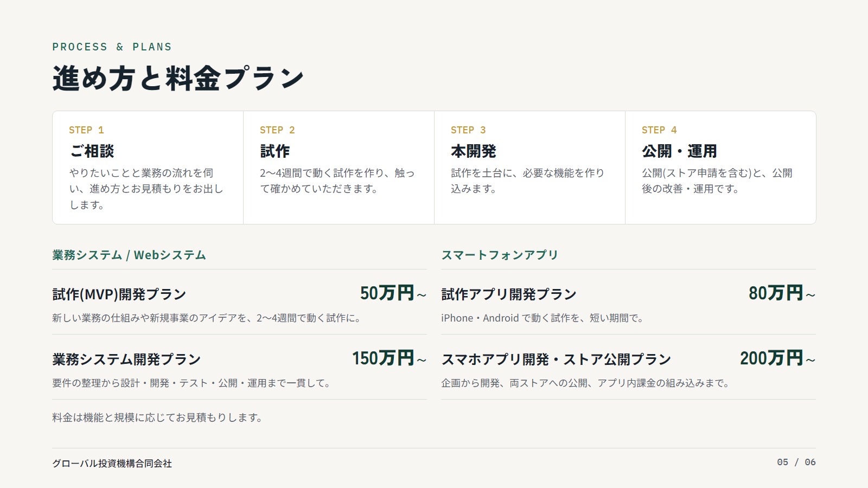
Task: Click the page number 05 / 06
Action: click(x=796, y=463)
